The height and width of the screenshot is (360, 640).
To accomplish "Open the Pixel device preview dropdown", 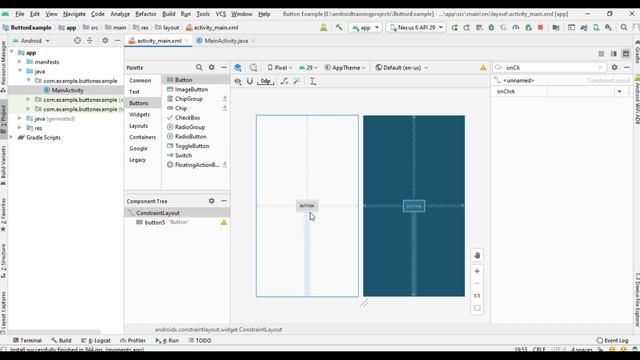I will (280, 67).
